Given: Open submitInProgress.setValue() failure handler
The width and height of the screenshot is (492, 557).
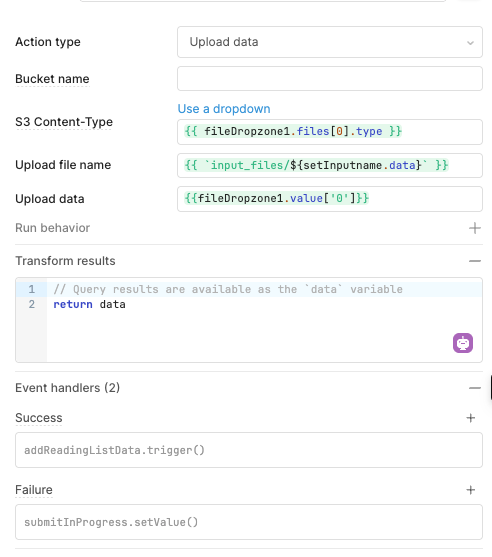Looking at the screenshot, I should tap(249, 522).
